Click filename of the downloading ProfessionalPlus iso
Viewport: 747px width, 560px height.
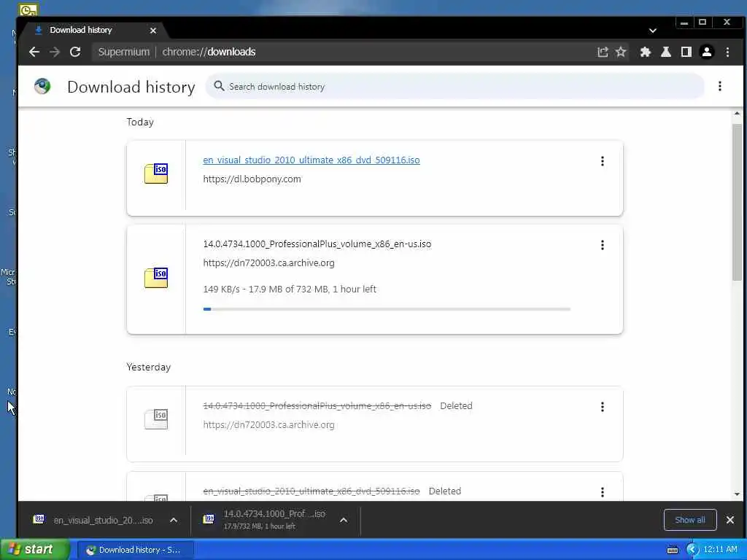(x=317, y=244)
